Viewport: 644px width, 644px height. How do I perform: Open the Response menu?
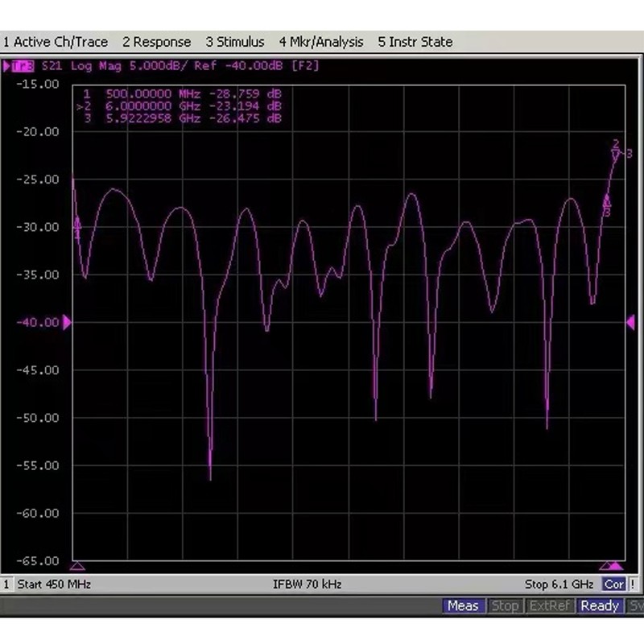click(156, 41)
